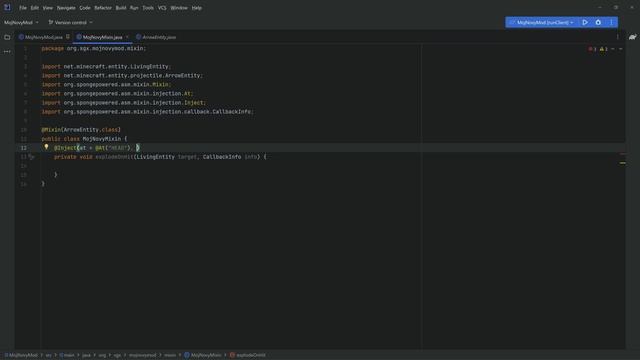Click the reader mode icon on MojNovyMod.java tab
This screenshot has height=360, width=640.
[68, 37]
